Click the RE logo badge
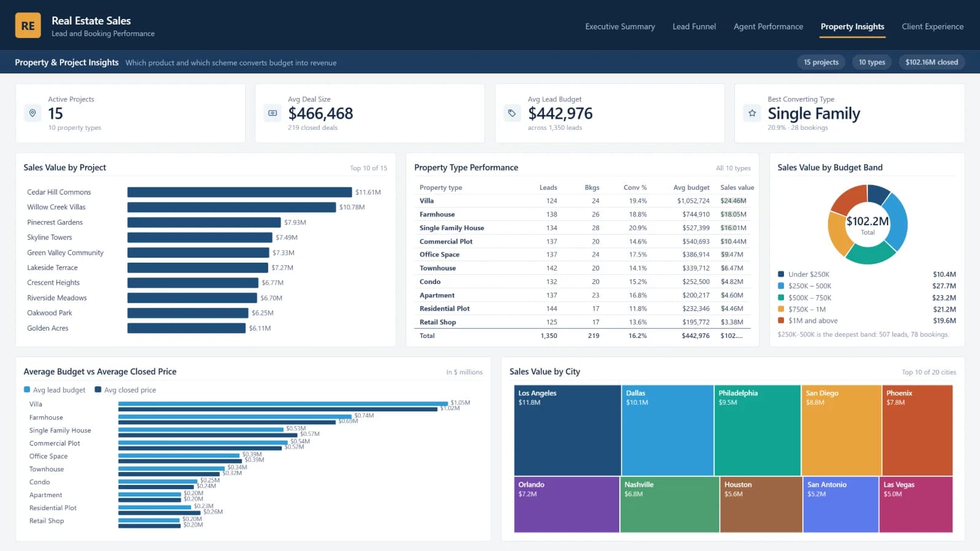Screen dimensions: 980x551 point(28,26)
